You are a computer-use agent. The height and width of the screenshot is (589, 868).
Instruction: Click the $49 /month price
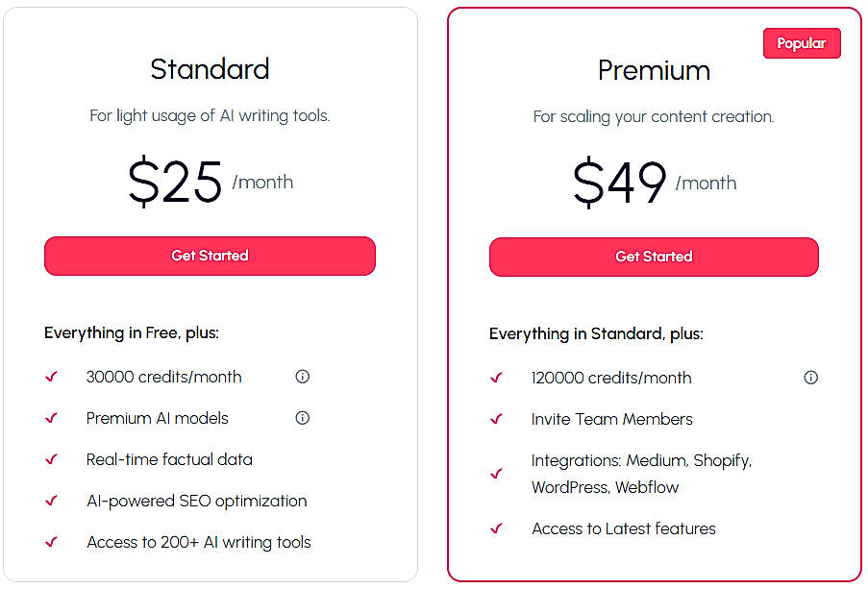[x=654, y=183]
